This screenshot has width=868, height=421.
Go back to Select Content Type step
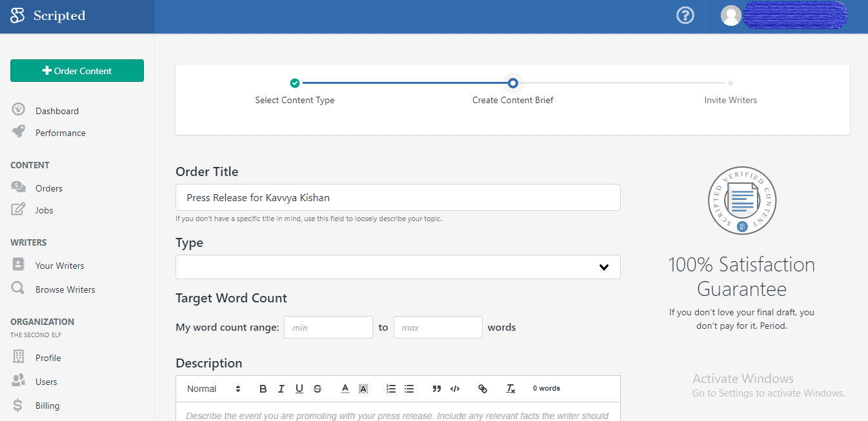tap(295, 83)
